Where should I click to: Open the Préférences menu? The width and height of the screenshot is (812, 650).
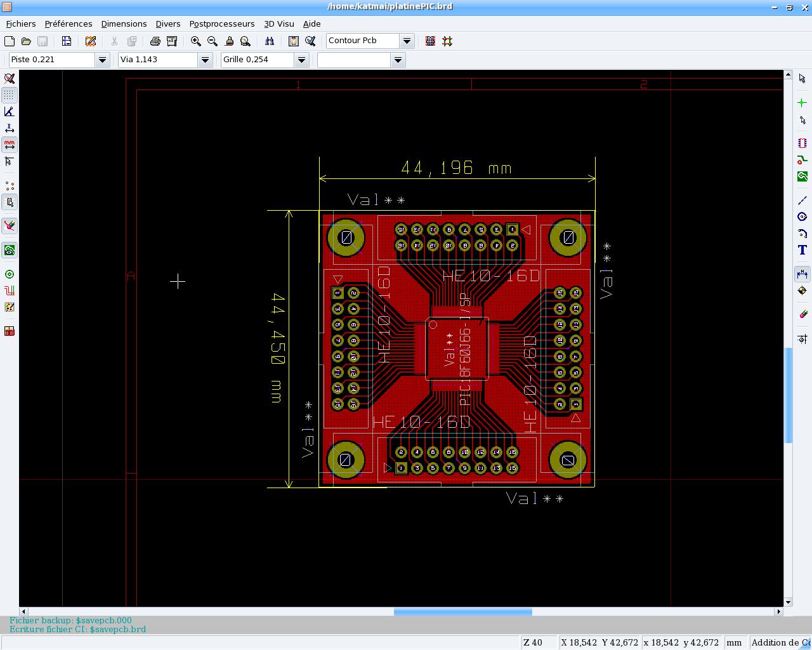[69, 23]
